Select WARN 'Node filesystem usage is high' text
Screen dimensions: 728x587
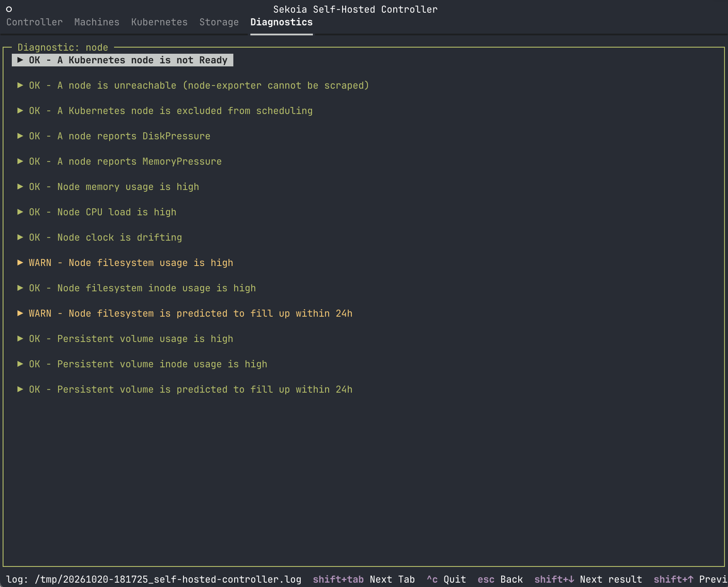[151, 263]
